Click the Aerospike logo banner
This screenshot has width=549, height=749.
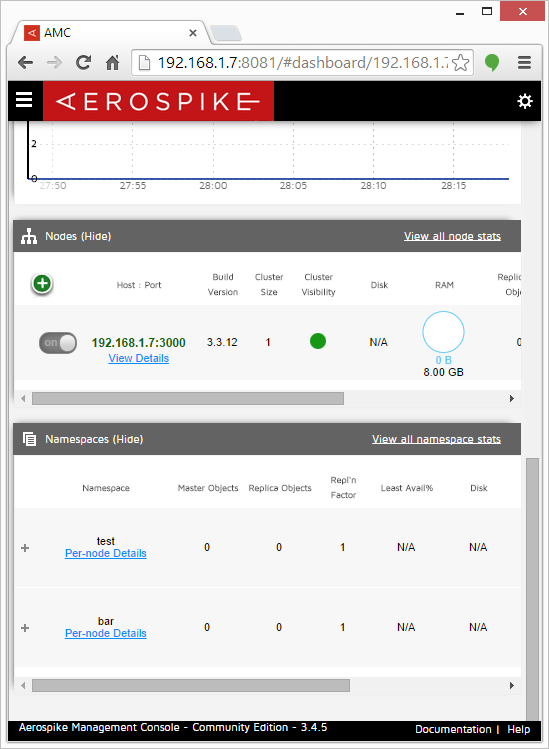point(158,101)
